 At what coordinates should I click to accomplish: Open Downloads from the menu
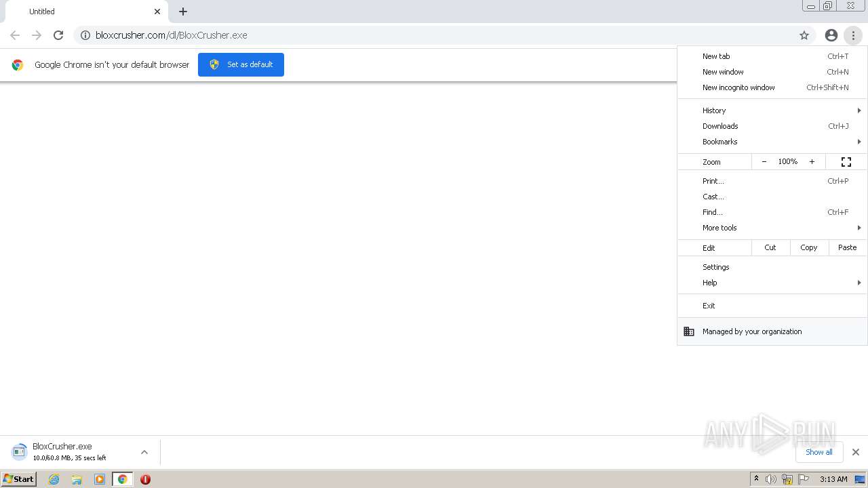tap(772, 126)
